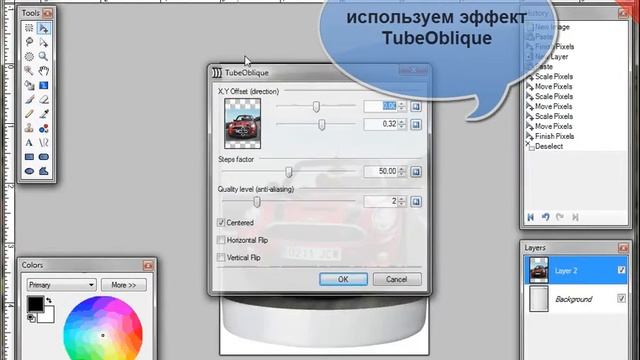Screen dimensions: 640x360
Task: Click the 0.32 offset value field
Action: pos(380,124)
